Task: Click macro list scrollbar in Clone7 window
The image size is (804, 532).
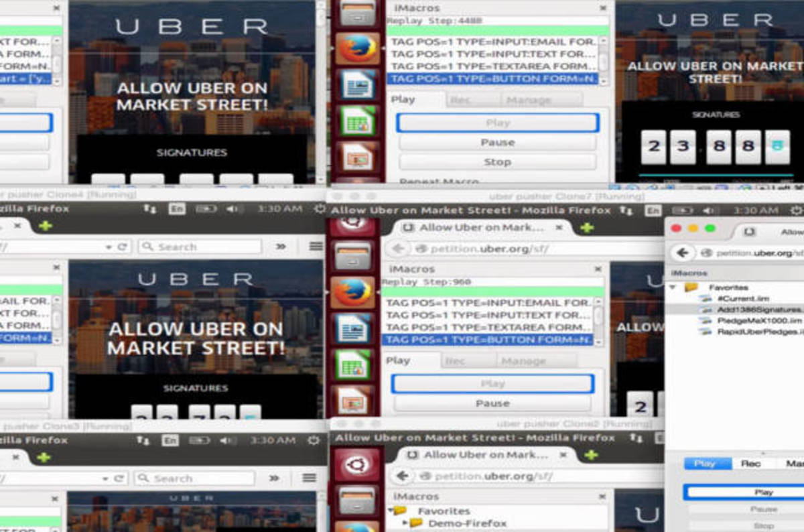Action: coord(598,322)
